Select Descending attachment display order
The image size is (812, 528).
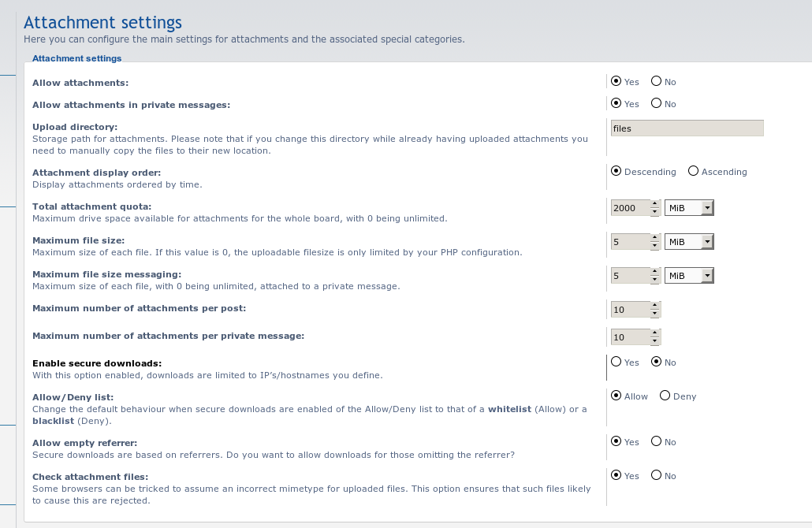click(x=616, y=171)
